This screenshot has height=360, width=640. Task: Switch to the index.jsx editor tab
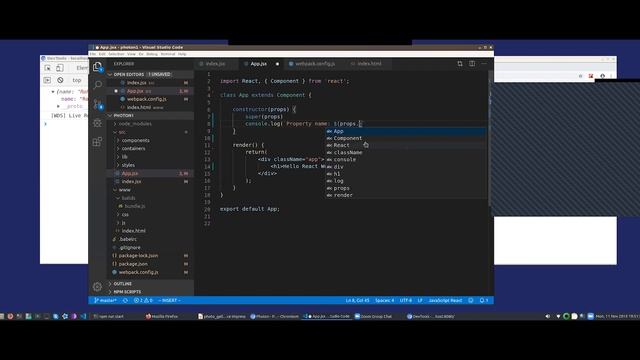216,64
